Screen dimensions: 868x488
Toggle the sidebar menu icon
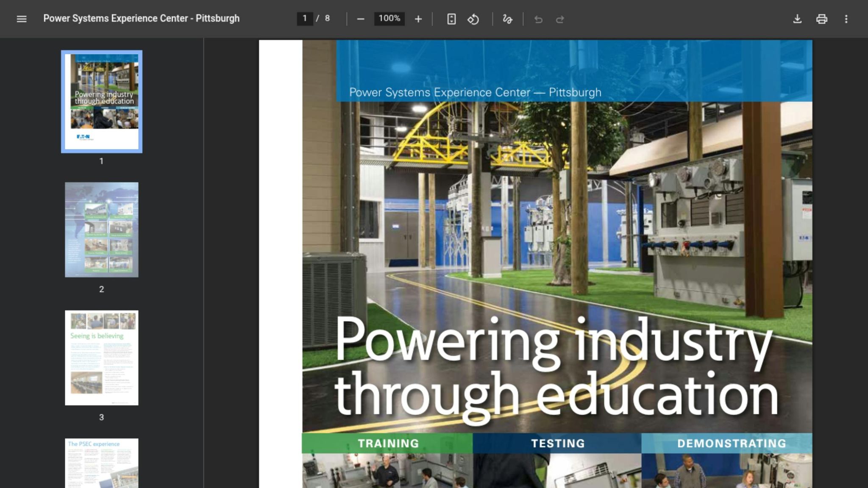22,19
